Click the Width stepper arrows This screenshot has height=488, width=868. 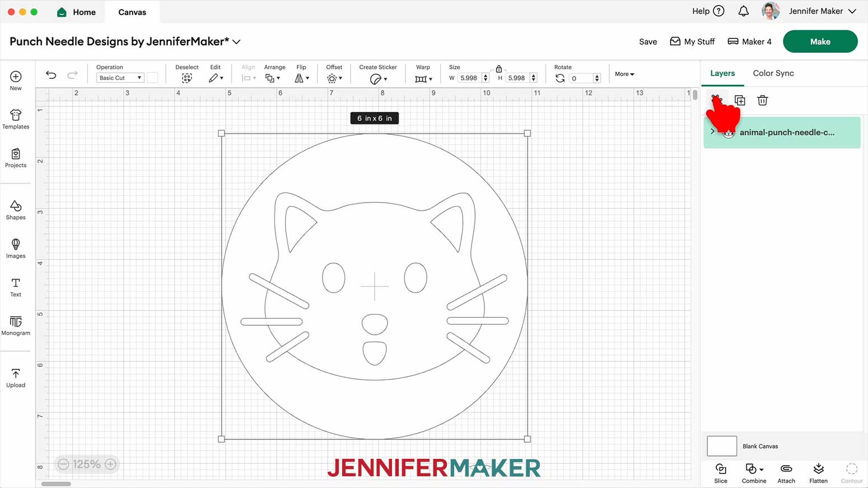pos(486,78)
